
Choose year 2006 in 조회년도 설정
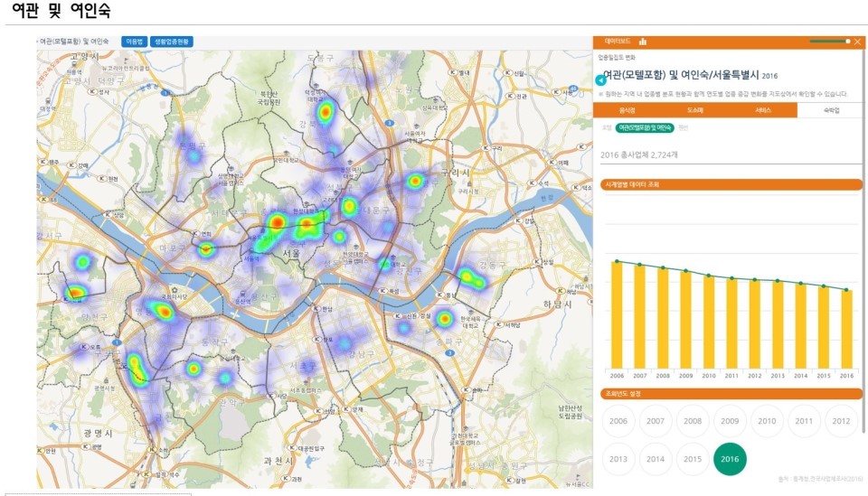click(x=618, y=421)
